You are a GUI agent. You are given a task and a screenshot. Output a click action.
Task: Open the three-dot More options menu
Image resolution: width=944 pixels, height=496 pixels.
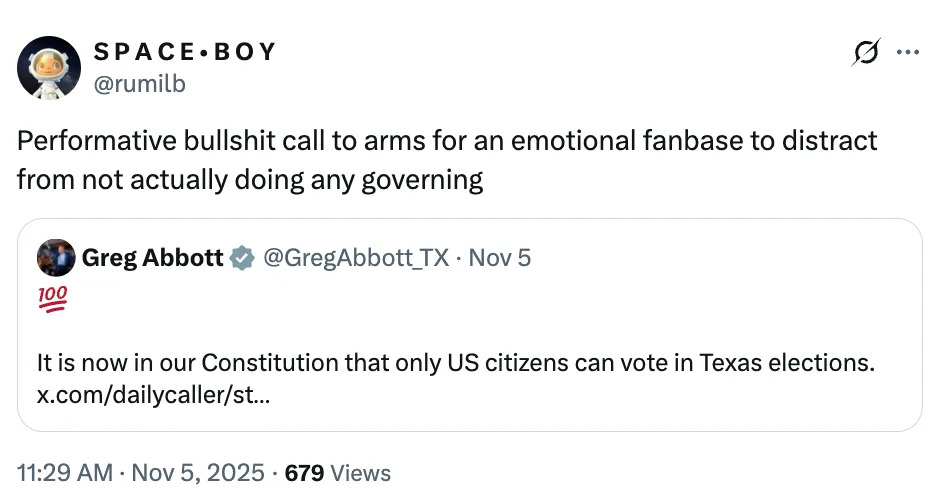pyautogui.click(x=908, y=53)
